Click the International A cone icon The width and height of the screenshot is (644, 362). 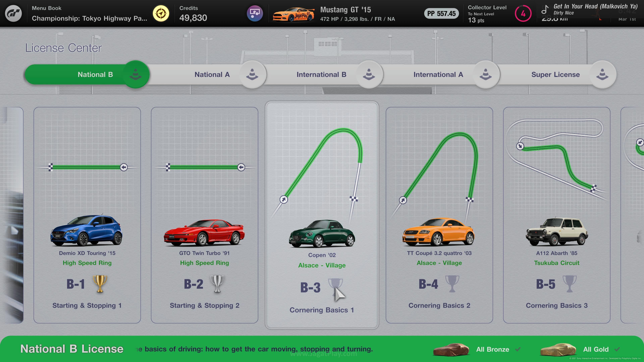[x=486, y=74]
